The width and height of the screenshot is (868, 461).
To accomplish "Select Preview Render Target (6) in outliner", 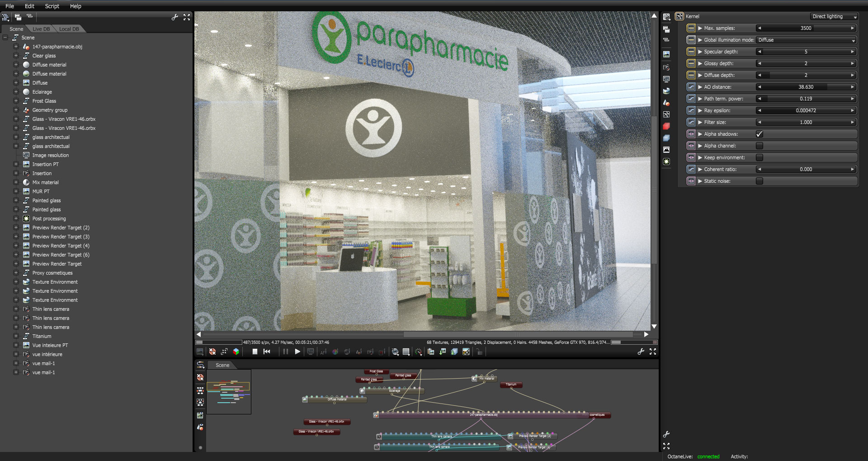I will (x=61, y=255).
